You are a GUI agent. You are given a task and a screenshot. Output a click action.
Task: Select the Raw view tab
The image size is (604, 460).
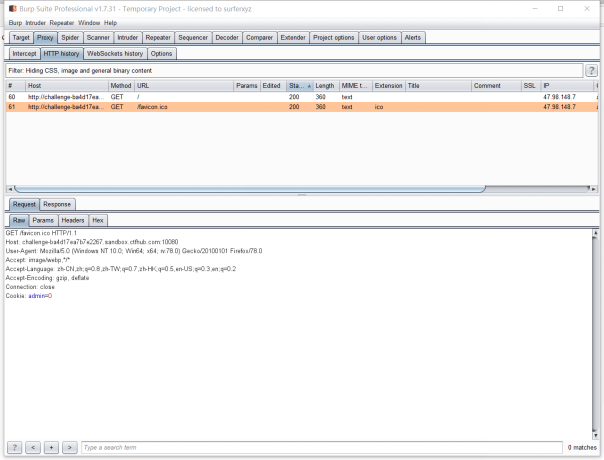pyautogui.click(x=19, y=220)
